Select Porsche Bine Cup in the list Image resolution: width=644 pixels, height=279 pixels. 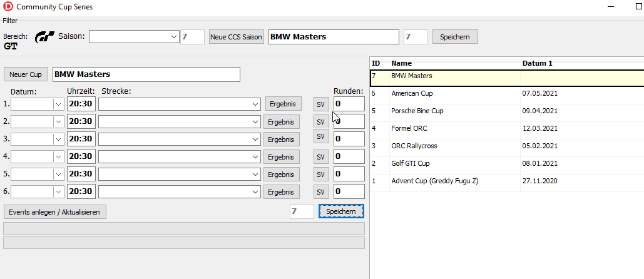(x=417, y=111)
